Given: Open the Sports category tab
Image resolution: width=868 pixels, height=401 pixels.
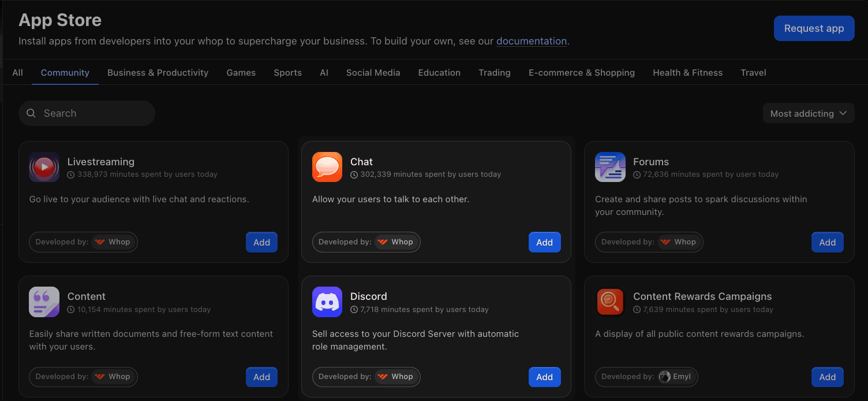Looking at the screenshot, I should (x=288, y=73).
